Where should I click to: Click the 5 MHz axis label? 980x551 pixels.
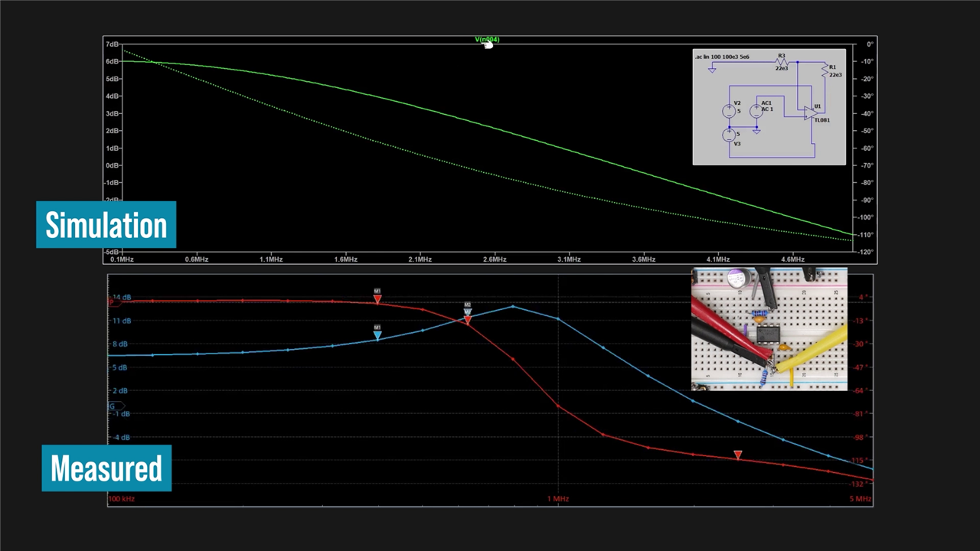pos(861,499)
